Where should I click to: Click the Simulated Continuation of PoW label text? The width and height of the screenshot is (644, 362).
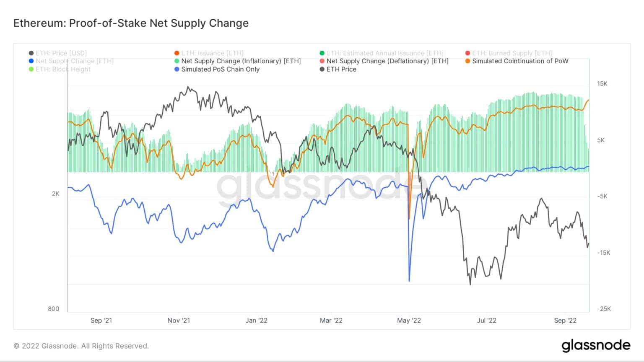[x=520, y=61]
